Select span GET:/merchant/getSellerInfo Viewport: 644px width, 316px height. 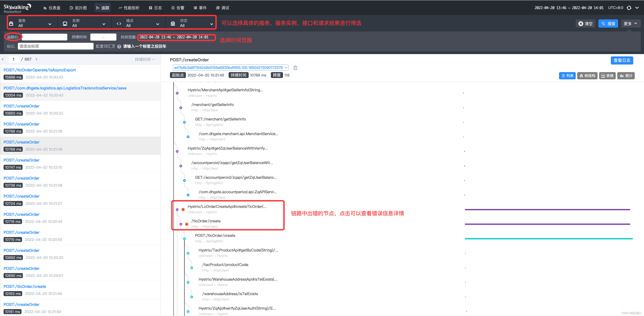click(x=221, y=119)
